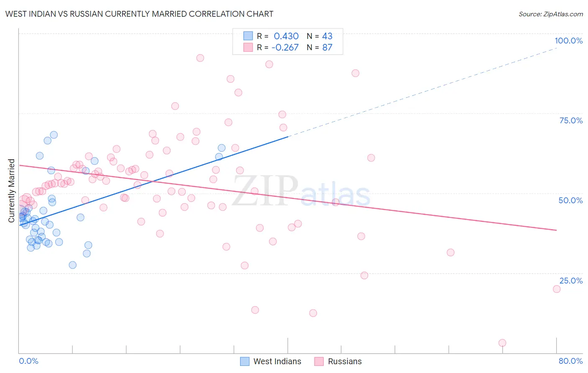The width and height of the screenshot is (588, 373).
Task: Click the 50.0% y-axis tick label
Action: [x=570, y=200]
